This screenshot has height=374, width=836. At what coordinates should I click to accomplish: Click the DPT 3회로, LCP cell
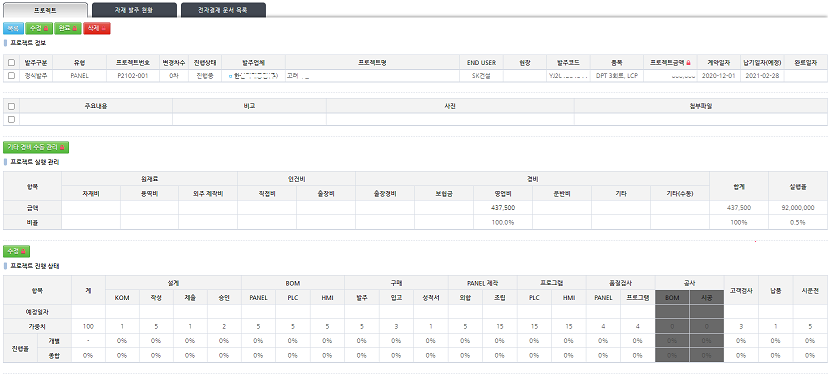(617, 76)
